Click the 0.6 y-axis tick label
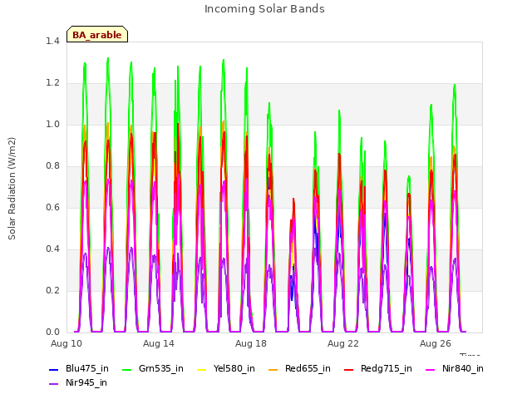Screen dimensions: 532x399 click(x=52, y=208)
